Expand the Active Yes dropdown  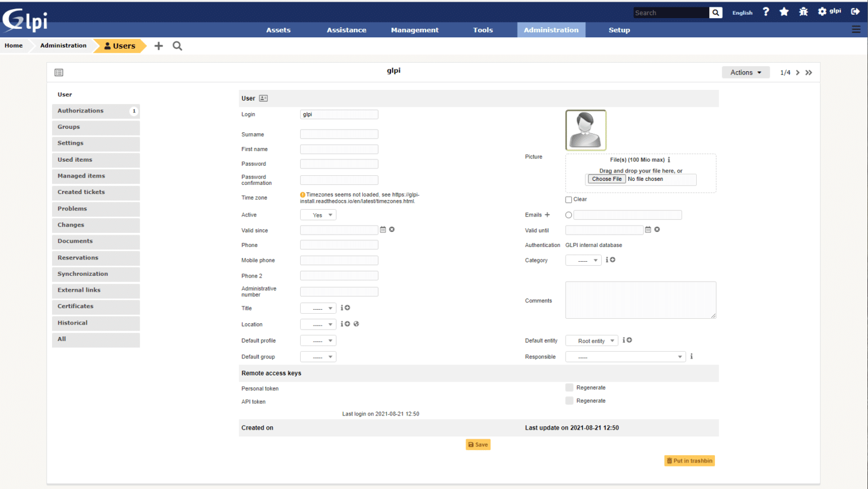point(318,215)
